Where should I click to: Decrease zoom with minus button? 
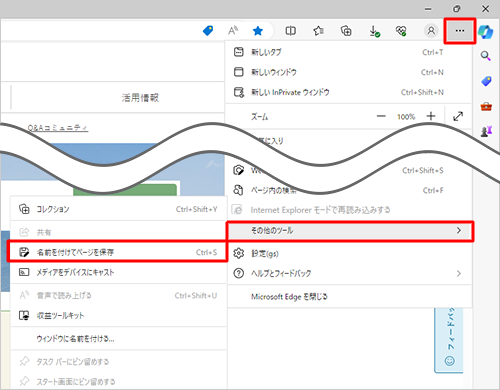pos(381,116)
